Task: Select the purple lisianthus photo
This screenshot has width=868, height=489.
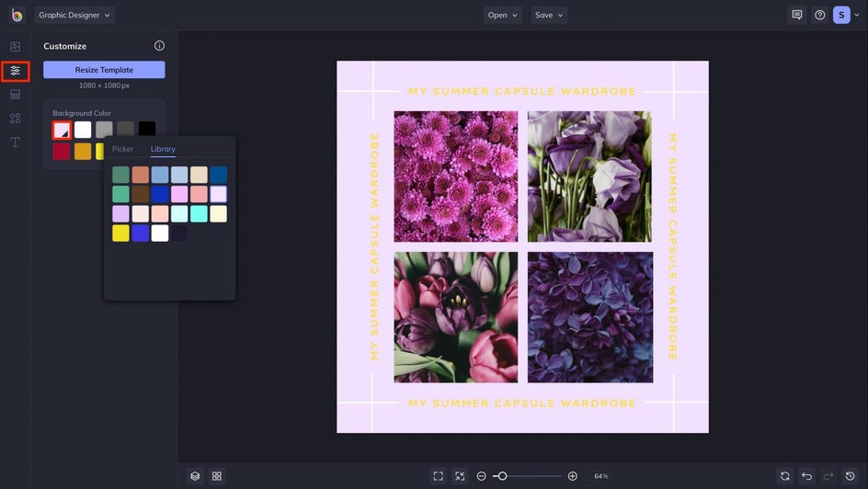Action: point(589,176)
